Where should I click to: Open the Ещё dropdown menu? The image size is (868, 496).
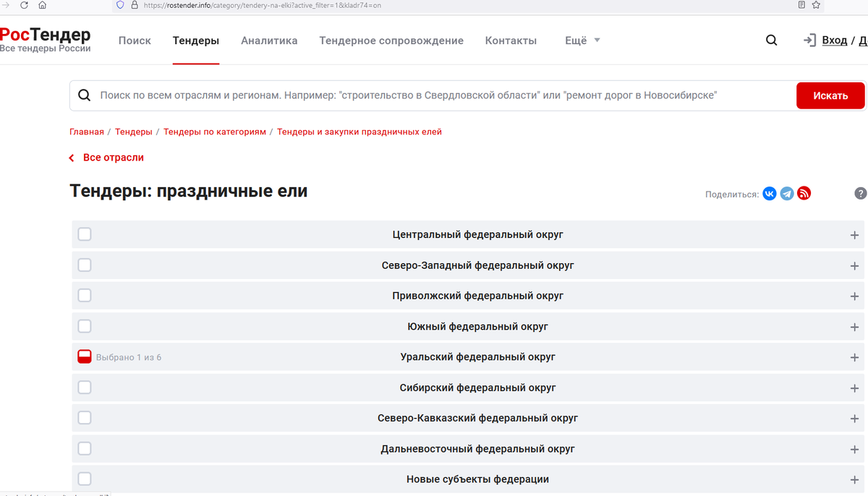tap(582, 40)
